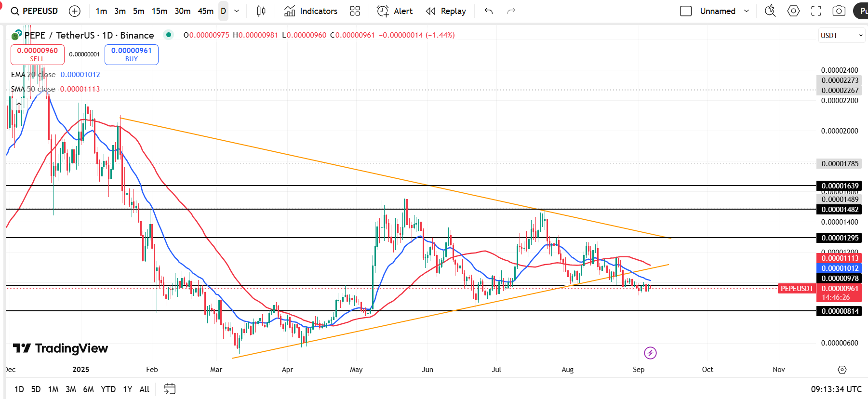
Task: Open quick search magnifier icon
Action: tap(770, 11)
